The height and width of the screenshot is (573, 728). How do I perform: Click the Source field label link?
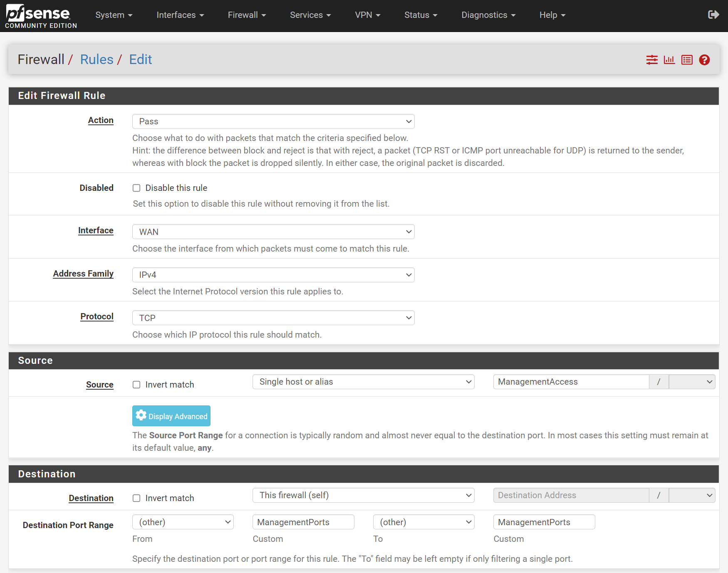[x=100, y=385]
